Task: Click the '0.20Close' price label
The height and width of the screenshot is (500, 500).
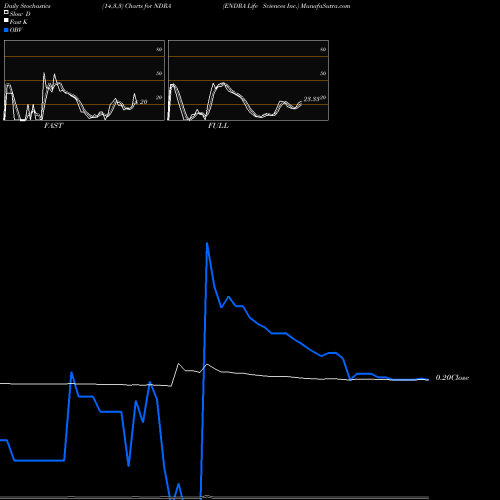Action: click(452, 377)
